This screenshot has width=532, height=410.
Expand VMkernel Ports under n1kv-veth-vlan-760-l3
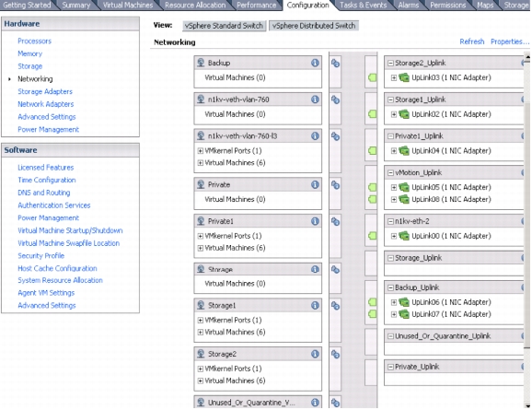tap(201, 151)
